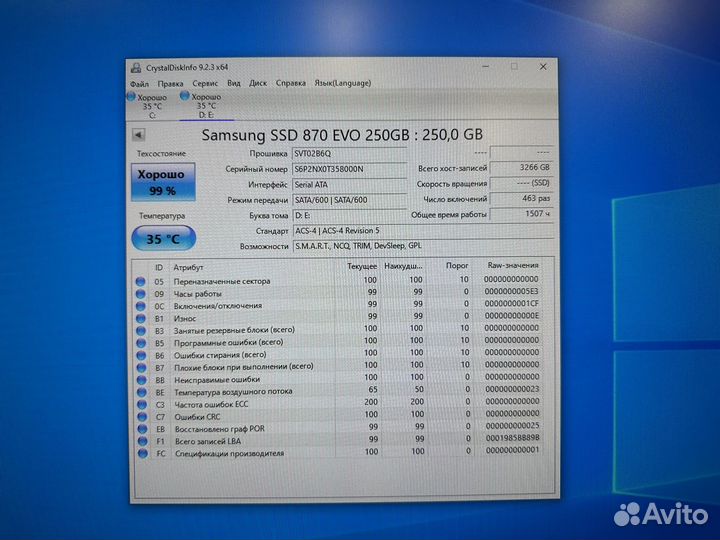Open the Файл menu

click(139, 84)
